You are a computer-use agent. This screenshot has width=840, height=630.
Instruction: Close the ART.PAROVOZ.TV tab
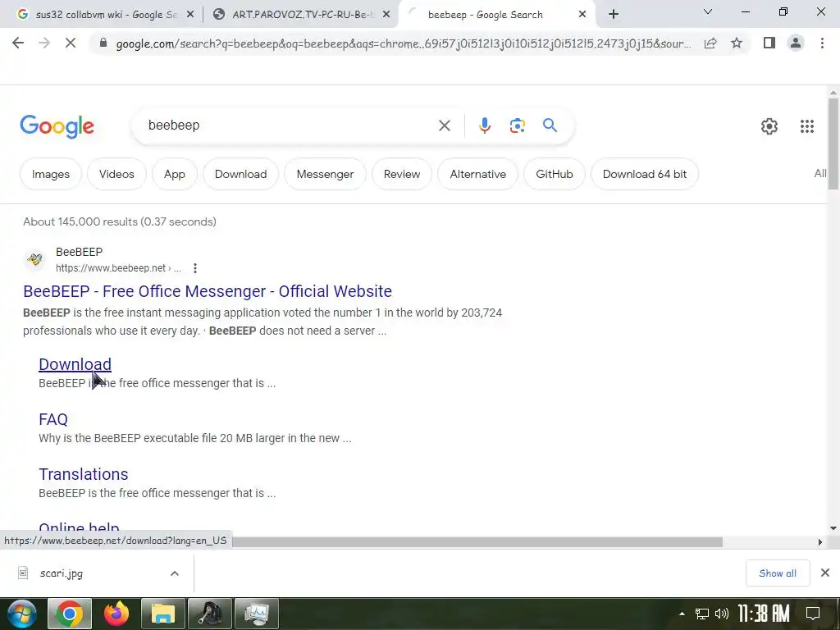point(386,15)
